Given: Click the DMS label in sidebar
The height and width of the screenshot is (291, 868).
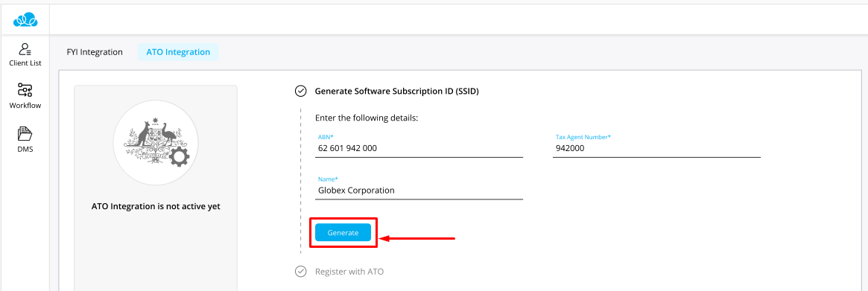Looking at the screenshot, I should point(25,148).
